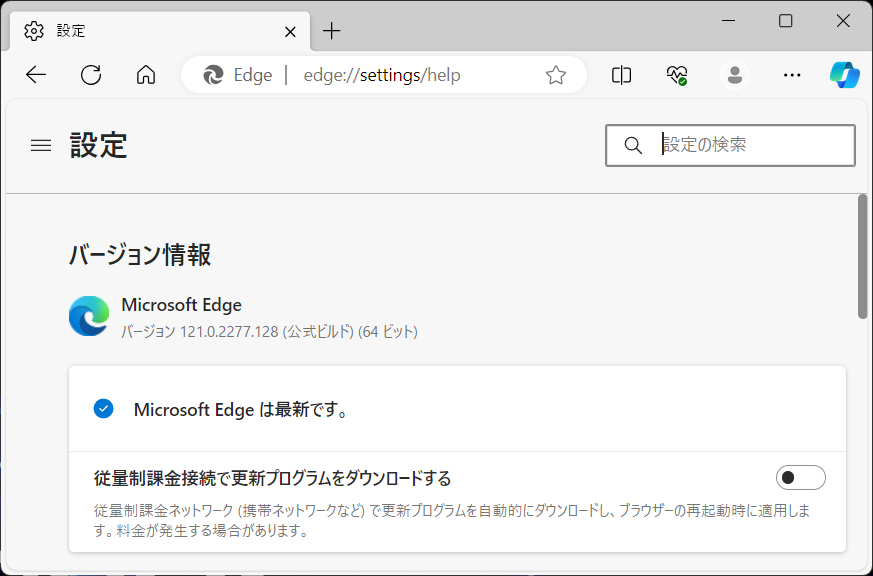Open a new tab with the plus button
This screenshot has height=576, width=873.
331,31
